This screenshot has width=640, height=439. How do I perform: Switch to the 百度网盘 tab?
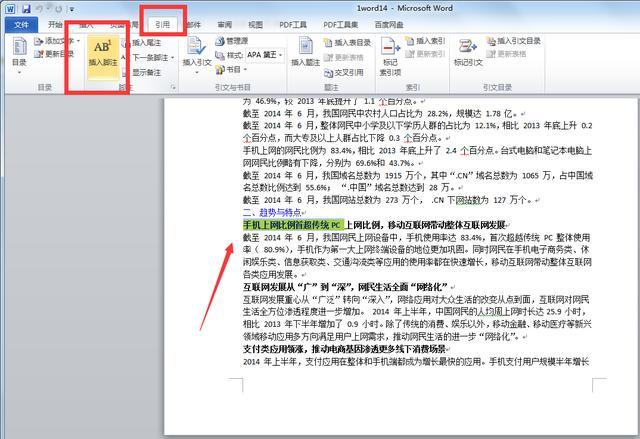coord(389,25)
